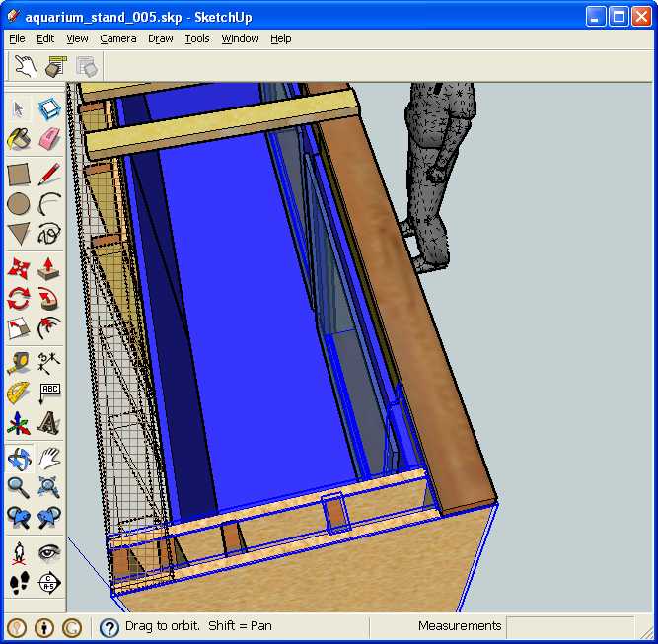658x644 pixels.
Task: Click the greyed-out paste toolbar icon
Action: [x=87, y=66]
